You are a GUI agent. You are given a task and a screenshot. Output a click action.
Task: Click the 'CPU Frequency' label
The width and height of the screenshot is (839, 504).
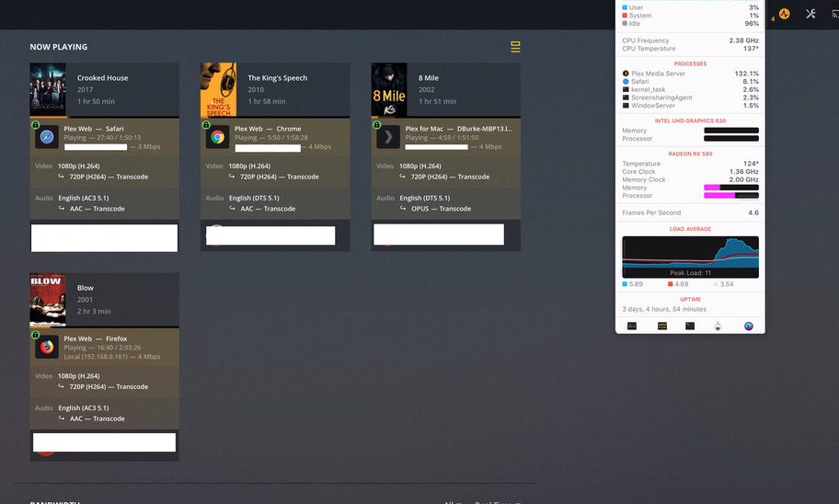click(646, 40)
